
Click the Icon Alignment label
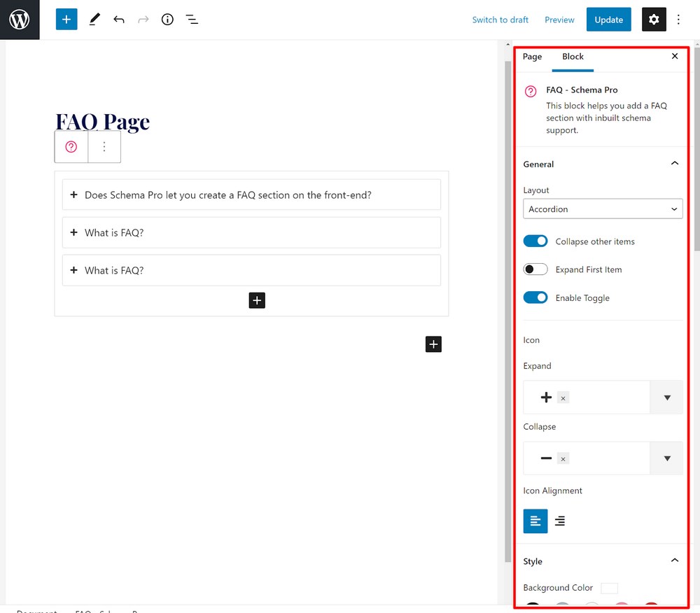(553, 491)
